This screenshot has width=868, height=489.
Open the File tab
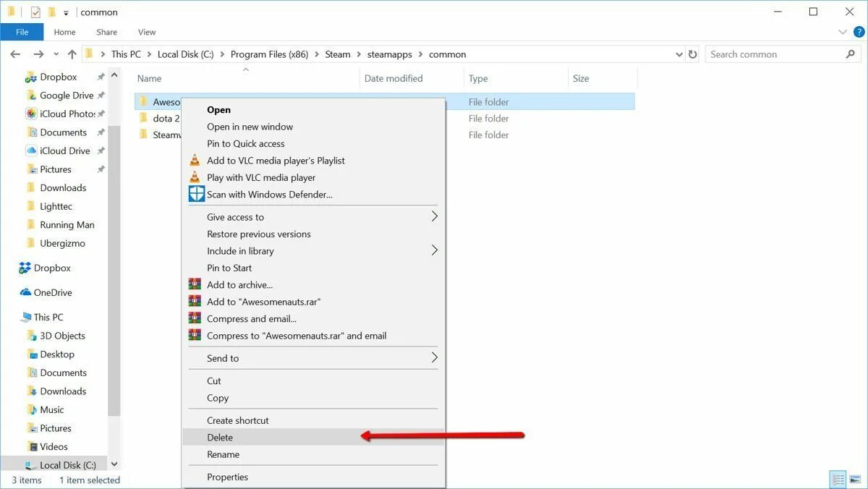(22, 32)
